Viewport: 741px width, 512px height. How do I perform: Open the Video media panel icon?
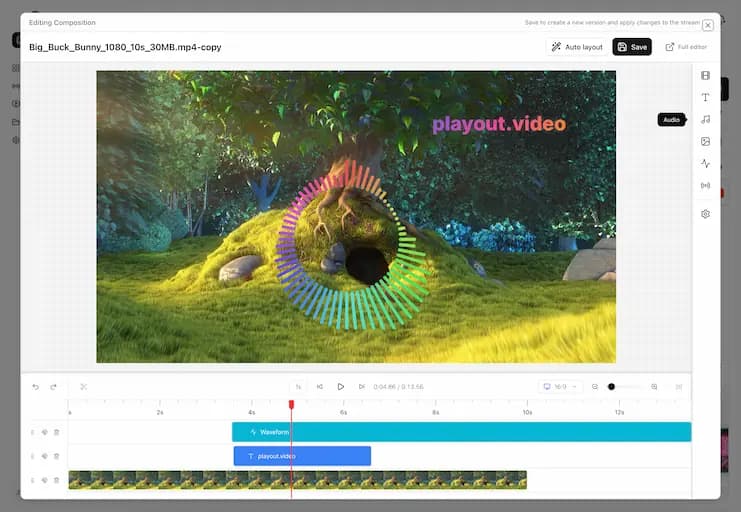[705, 76]
